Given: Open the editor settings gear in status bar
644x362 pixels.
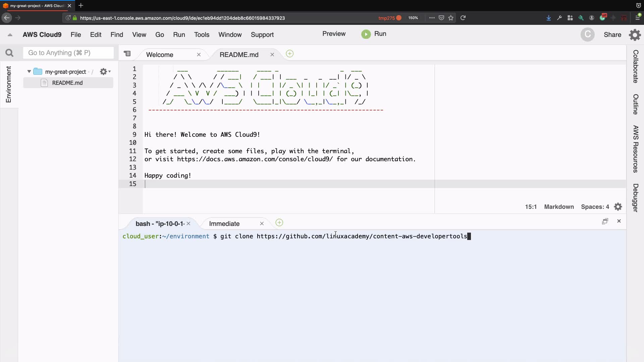Looking at the screenshot, I should (x=618, y=207).
